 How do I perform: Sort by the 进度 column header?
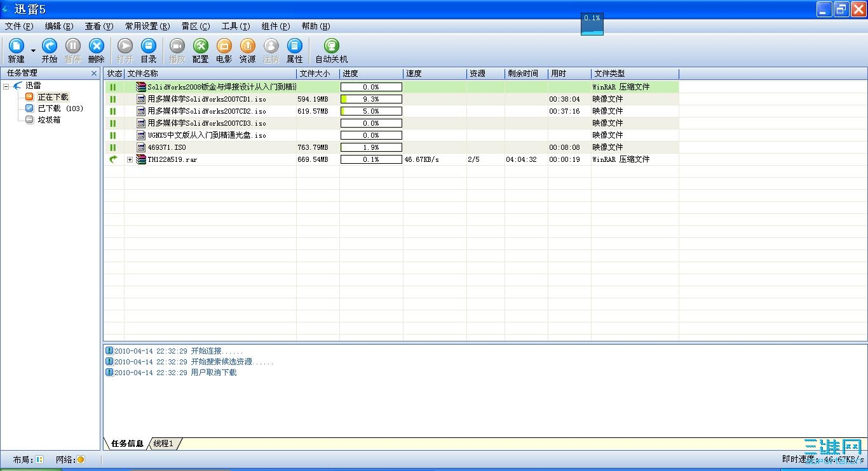pyautogui.click(x=371, y=74)
